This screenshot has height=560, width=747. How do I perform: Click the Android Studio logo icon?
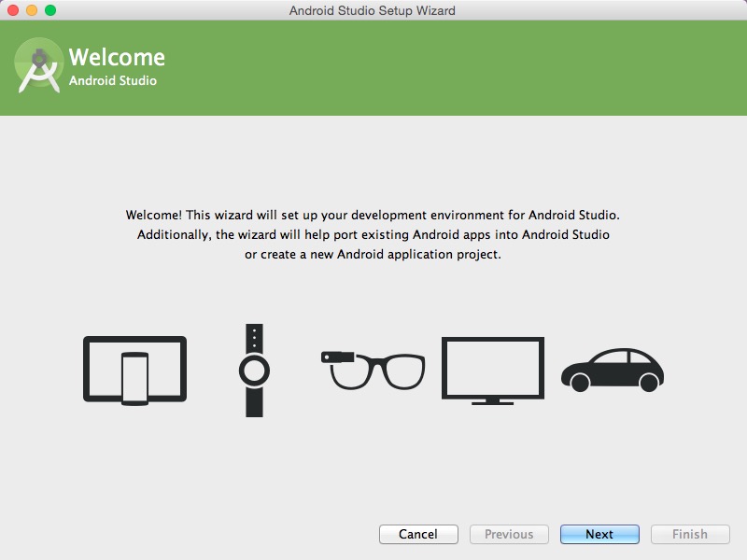click(39, 65)
